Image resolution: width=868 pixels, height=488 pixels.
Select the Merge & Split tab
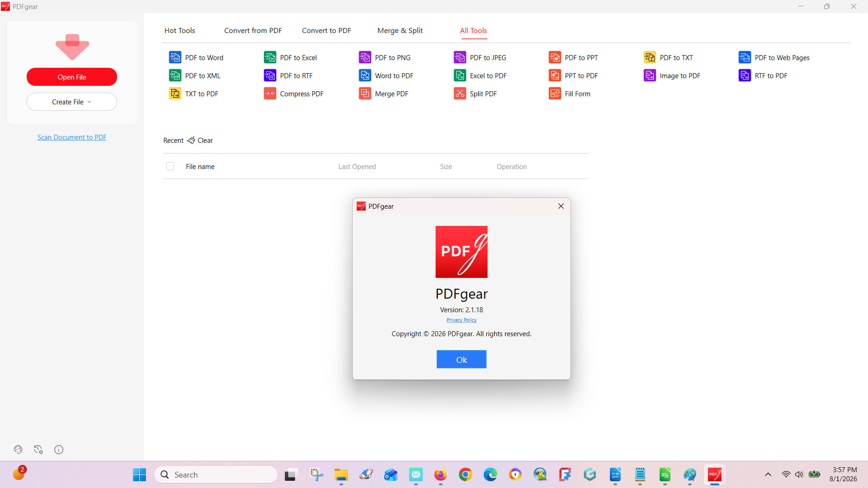[400, 31]
